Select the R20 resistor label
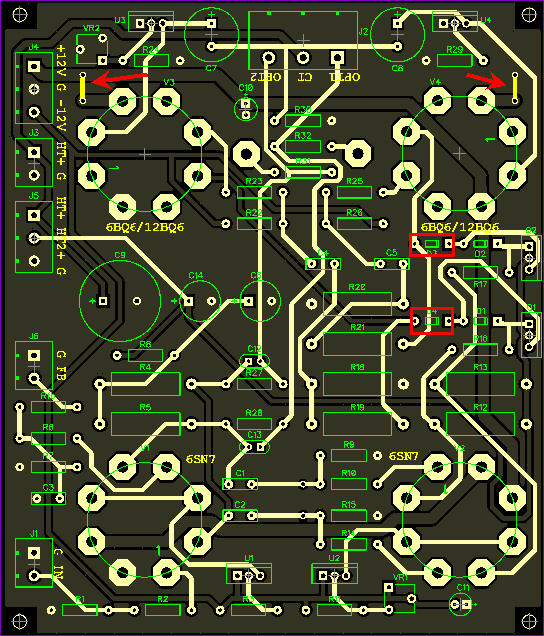Viewport: 544px width, 636px height. pyautogui.click(x=357, y=287)
